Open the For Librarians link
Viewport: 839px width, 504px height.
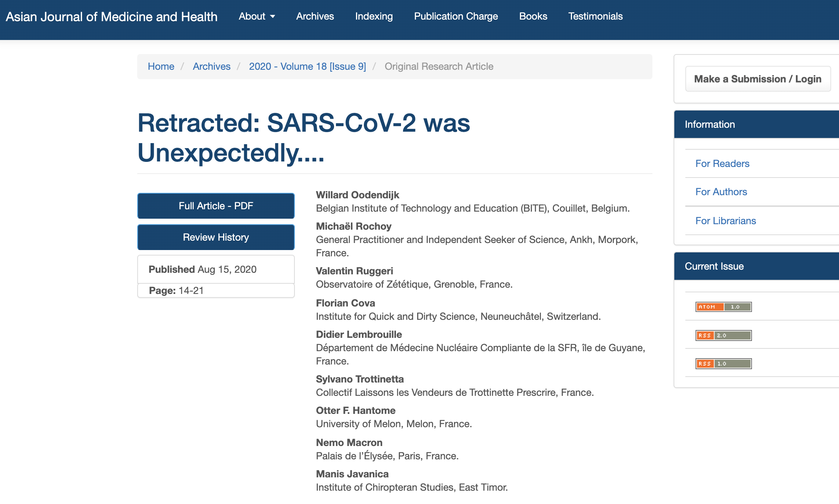(x=726, y=221)
